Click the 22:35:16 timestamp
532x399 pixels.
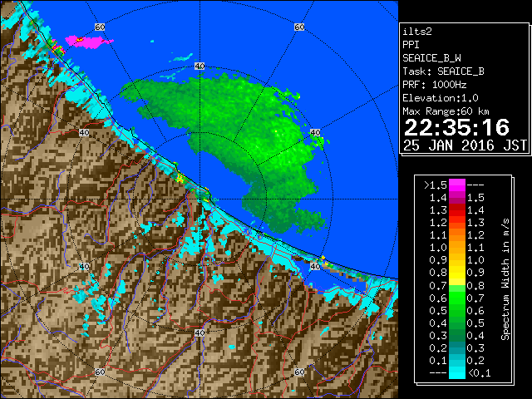[456, 127]
